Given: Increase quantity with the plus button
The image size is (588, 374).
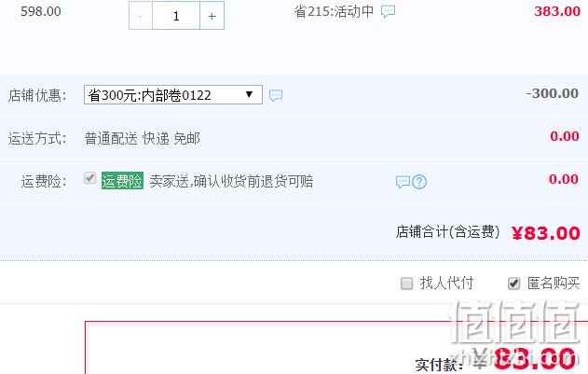Looking at the screenshot, I should point(212,16).
